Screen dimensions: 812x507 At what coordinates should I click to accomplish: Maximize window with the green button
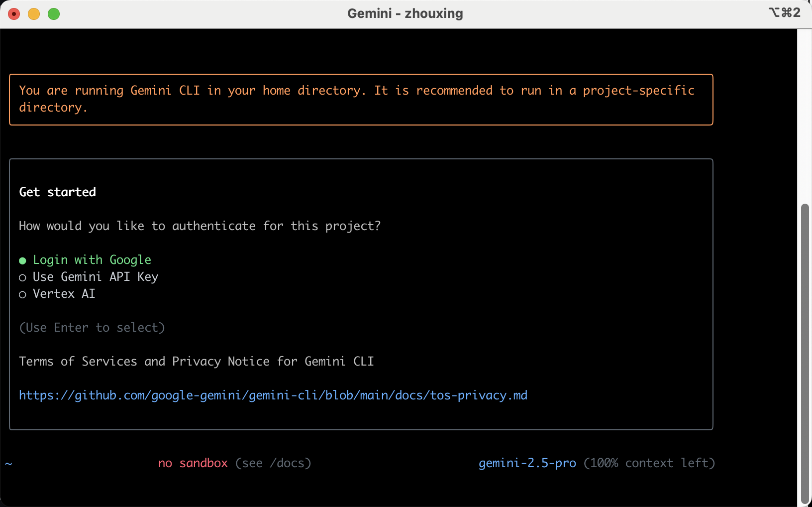54,14
